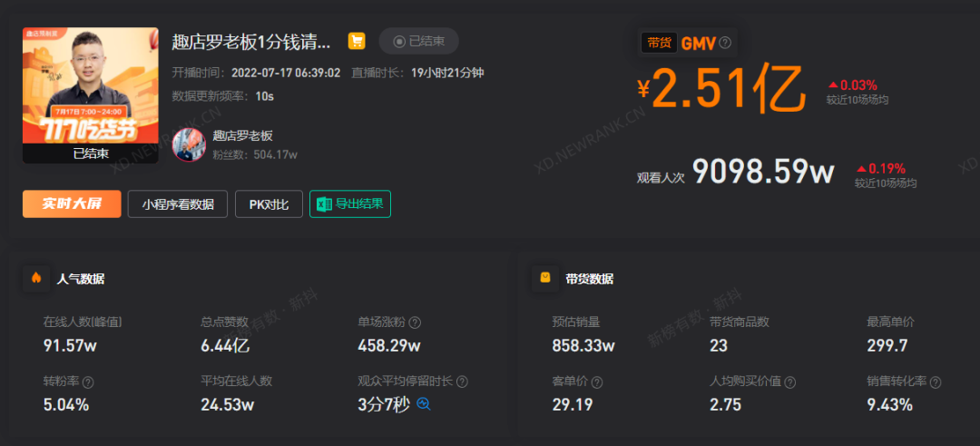Click the yellow shopping cart icon
The height and width of the screenshot is (446, 980).
tap(357, 42)
